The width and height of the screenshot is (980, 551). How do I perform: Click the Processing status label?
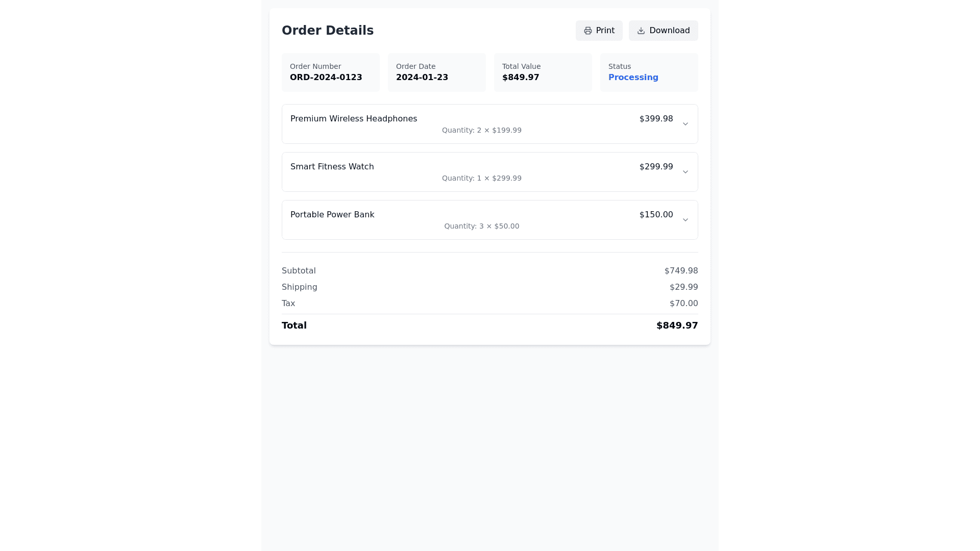pos(633,78)
